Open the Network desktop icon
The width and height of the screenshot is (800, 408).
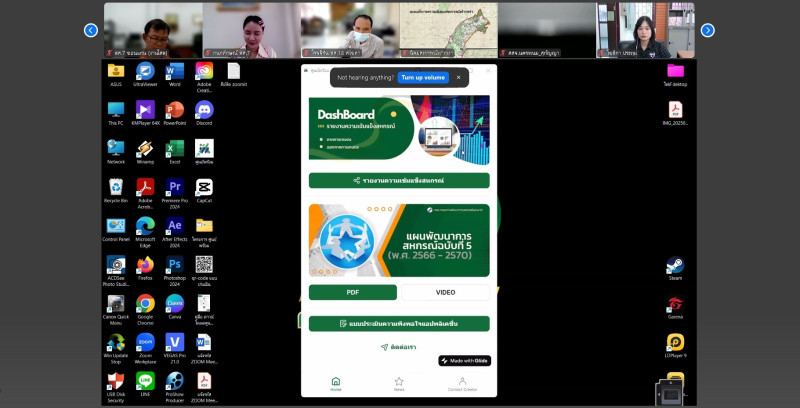point(116,148)
